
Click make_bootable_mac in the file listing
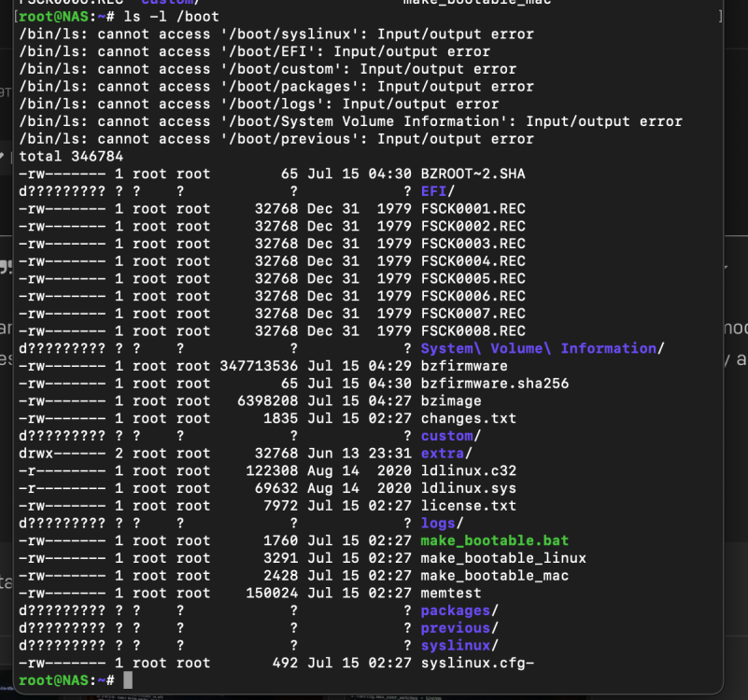(x=495, y=576)
